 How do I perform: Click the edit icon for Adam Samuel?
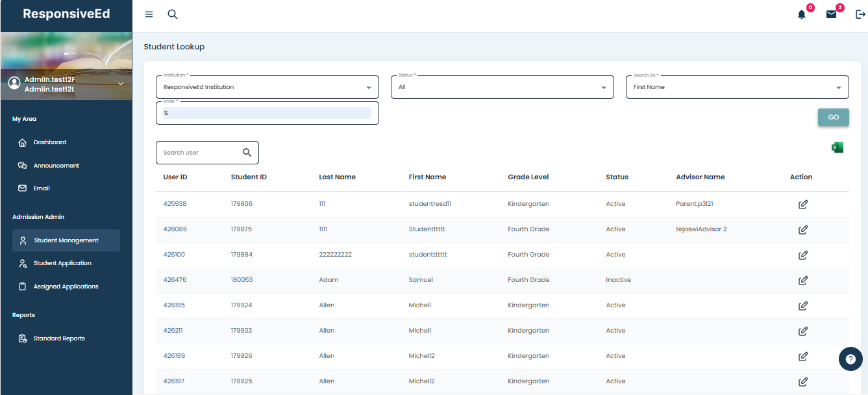pos(802,280)
